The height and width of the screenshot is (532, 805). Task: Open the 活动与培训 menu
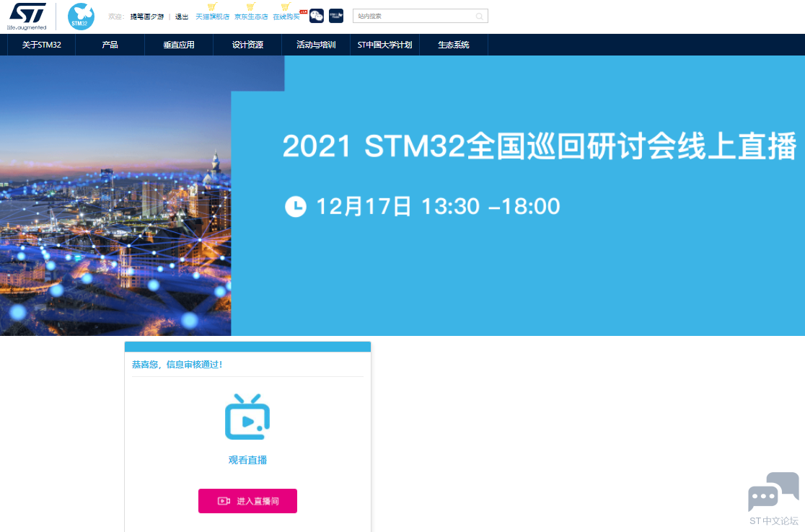tap(316, 45)
